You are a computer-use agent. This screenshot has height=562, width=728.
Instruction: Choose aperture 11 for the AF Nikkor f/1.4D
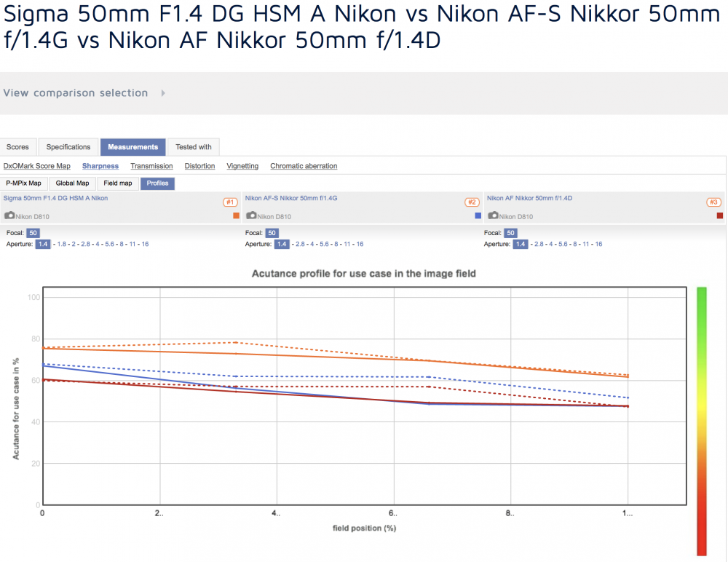[586, 244]
